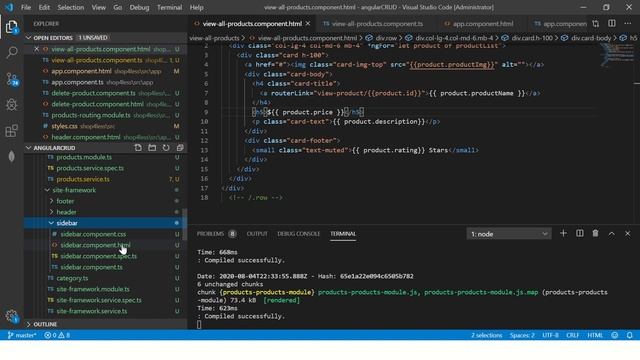Create a new file in ANGULARCRUD
Screen dimensions: 640x360
click(x=138, y=148)
